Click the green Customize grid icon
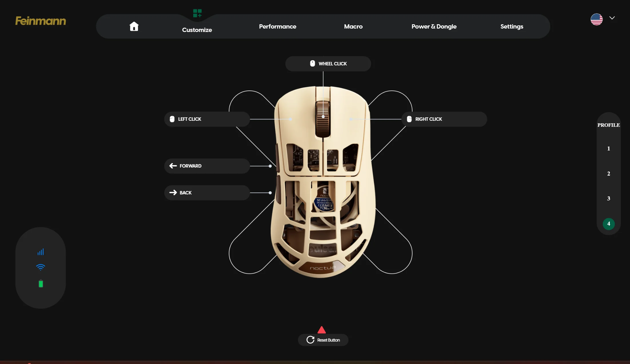The height and width of the screenshot is (364, 630). 197,13
